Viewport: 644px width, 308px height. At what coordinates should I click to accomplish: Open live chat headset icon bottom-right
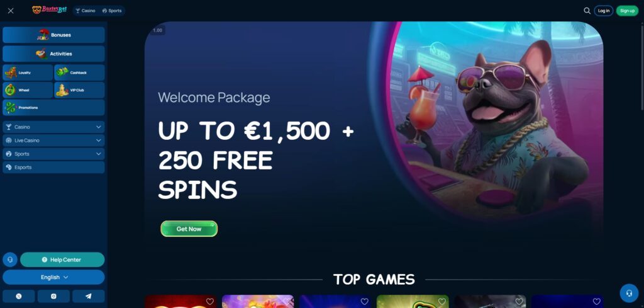pyautogui.click(x=629, y=293)
